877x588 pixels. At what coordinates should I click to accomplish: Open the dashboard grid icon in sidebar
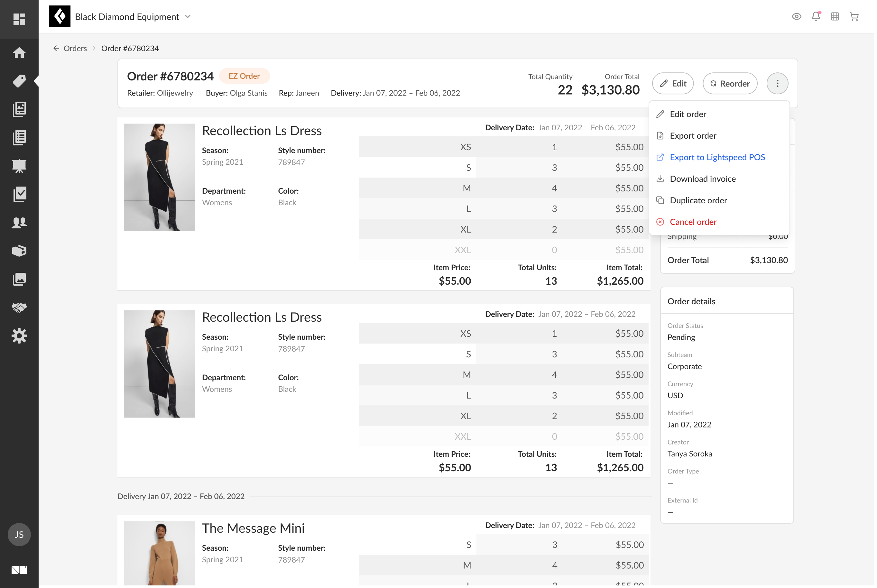tap(19, 19)
